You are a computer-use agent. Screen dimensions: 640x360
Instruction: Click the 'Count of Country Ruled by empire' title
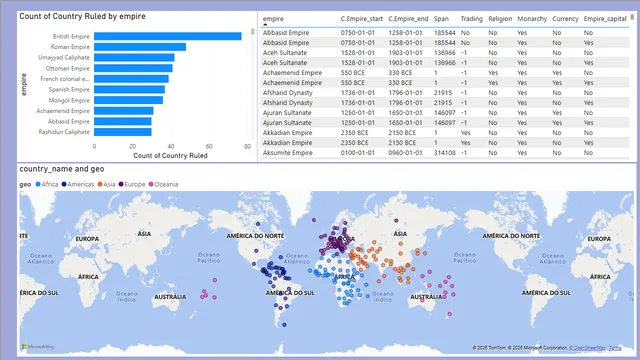coord(82,16)
